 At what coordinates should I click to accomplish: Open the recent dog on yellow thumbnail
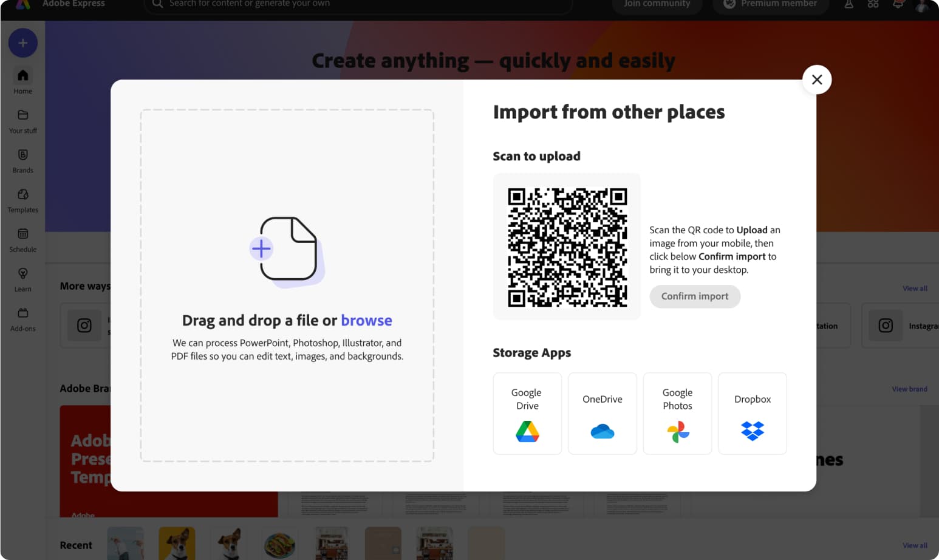[177, 544]
